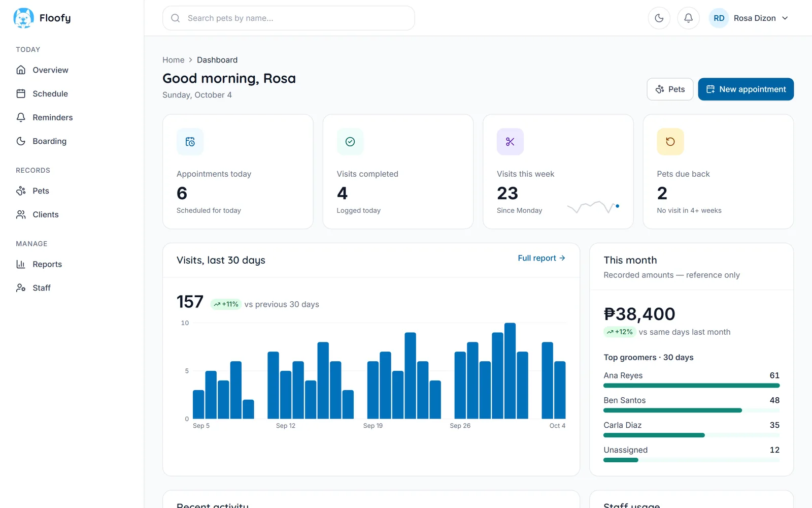
Task: Click Carla Diaz progress bar
Action: click(x=691, y=435)
